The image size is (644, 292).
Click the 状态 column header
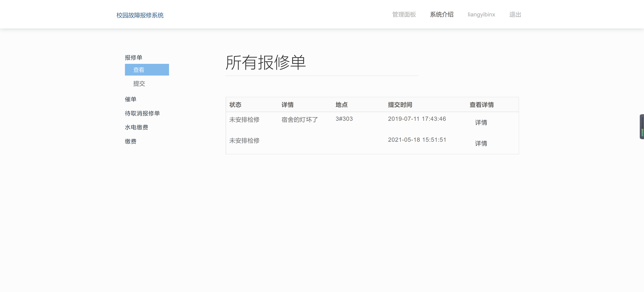click(x=235, y=105)
